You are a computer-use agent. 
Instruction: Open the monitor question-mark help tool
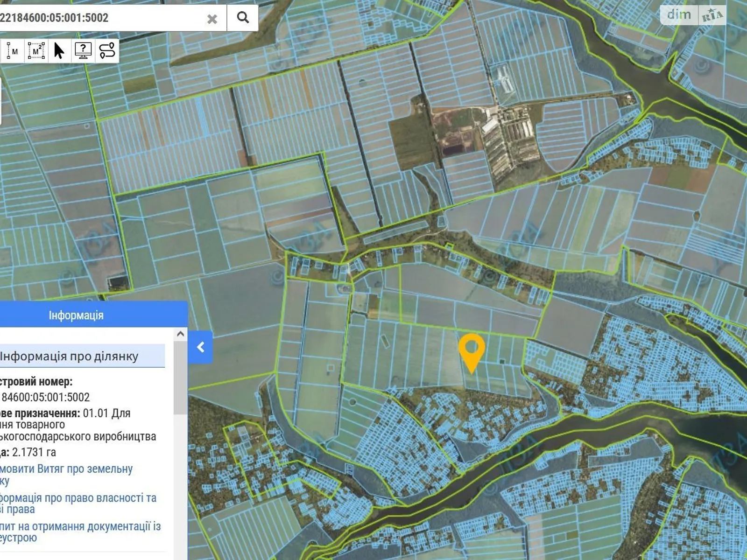pyautogui.click(x=83, y=51)
